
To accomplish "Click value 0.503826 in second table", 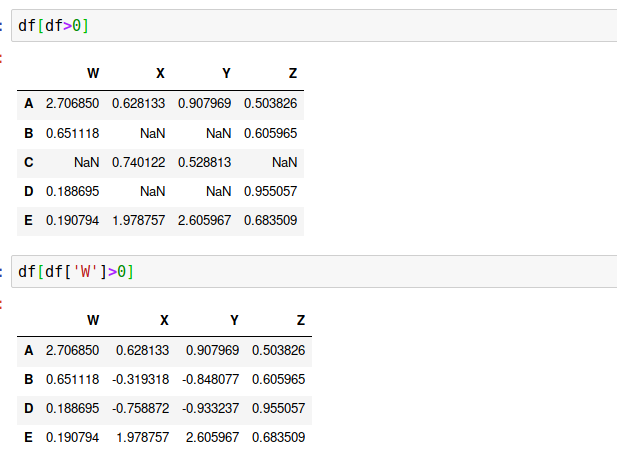I will (279, 350).
